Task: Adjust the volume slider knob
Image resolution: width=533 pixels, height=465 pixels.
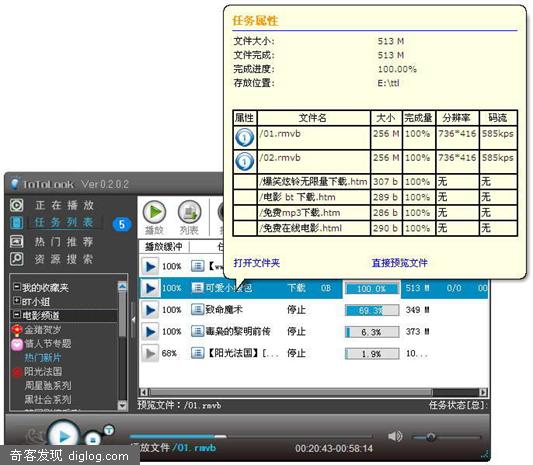Action: pyautogui.click(x=431, y=436)
